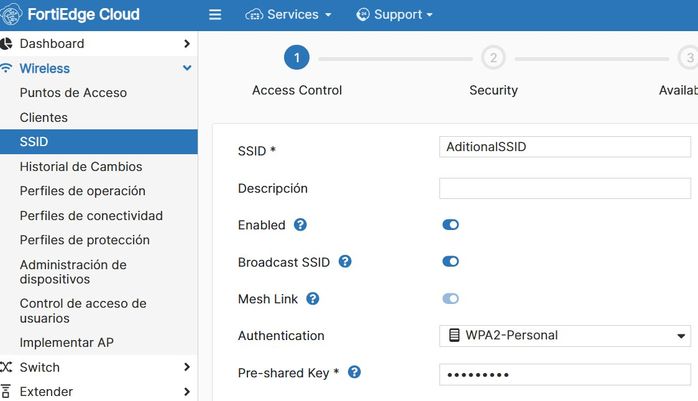Disable the Enabled toggle switch
Image resolution: width=698 pixels, height=401 pixels.
450,225
